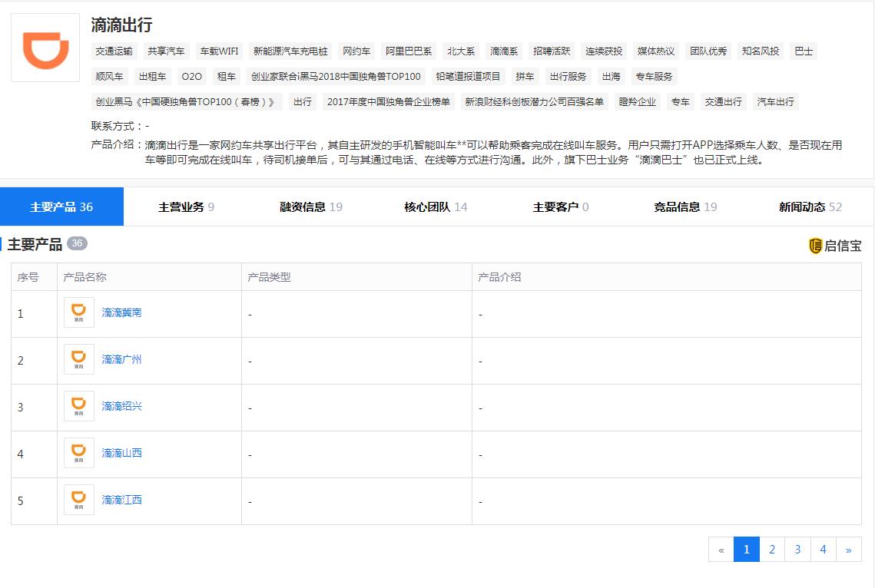Image resolution: width=875 pixels, height=588 pixels.
Task: Click the 滴滴出行 company title
Action: pyautogui.click(x=121, y=25)
